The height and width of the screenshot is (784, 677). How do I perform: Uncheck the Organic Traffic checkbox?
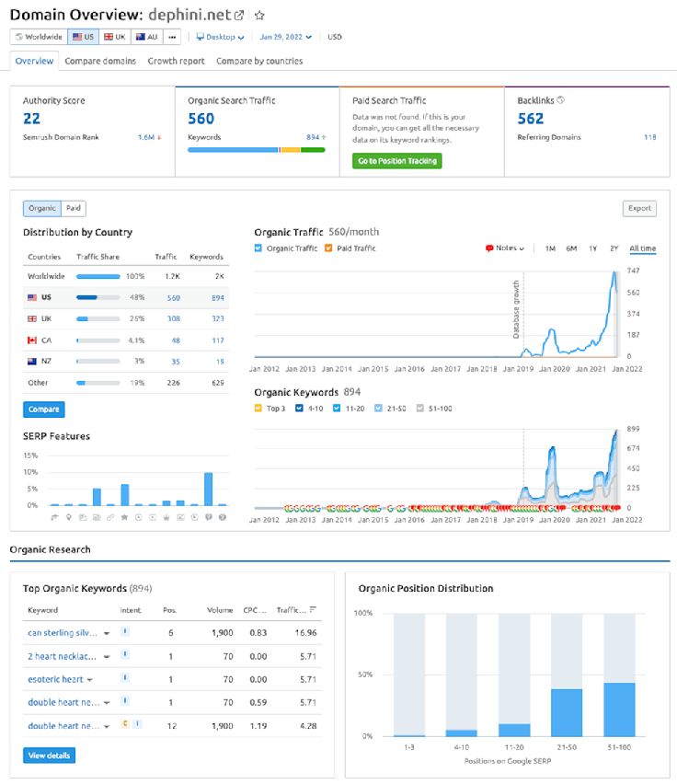pos(258,248)
